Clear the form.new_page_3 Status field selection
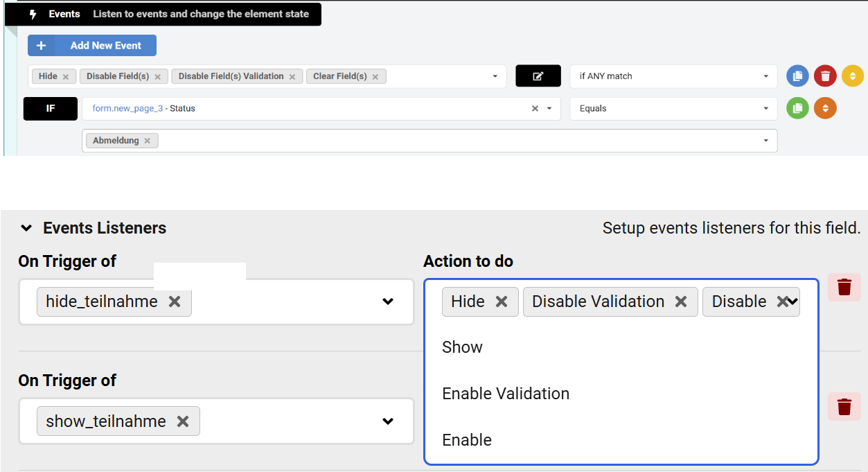This screenshot has height=472, width=868. [535, 109]
